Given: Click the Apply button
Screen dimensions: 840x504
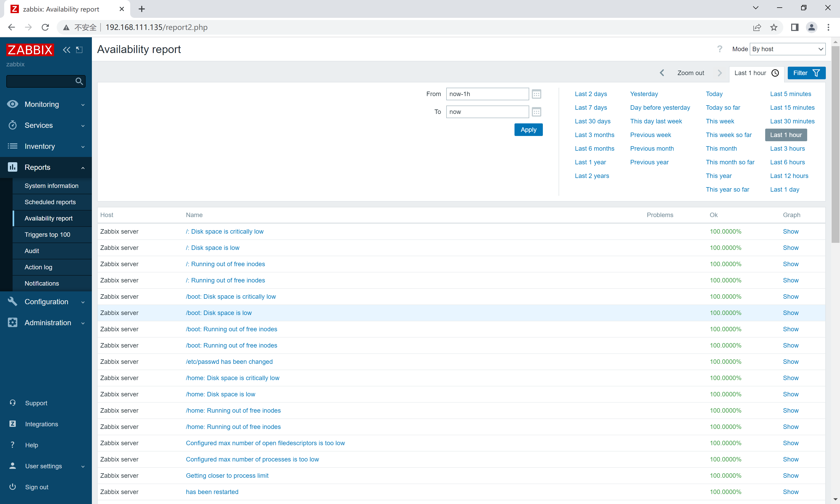Looking at the screenshot, I should click(x=528, y=129).
